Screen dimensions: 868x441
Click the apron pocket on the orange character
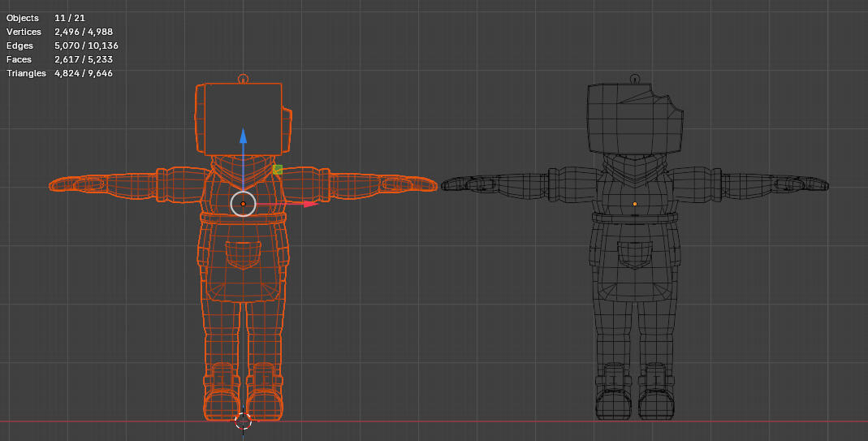coord(243,255)
